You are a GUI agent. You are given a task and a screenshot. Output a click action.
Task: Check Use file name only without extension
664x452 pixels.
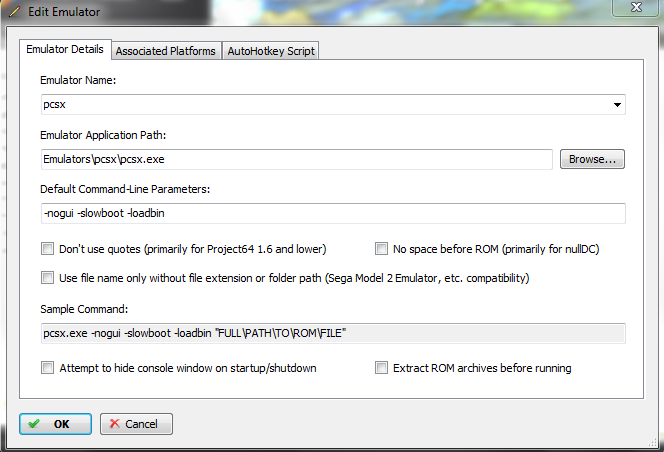click(x=47, y=278)
